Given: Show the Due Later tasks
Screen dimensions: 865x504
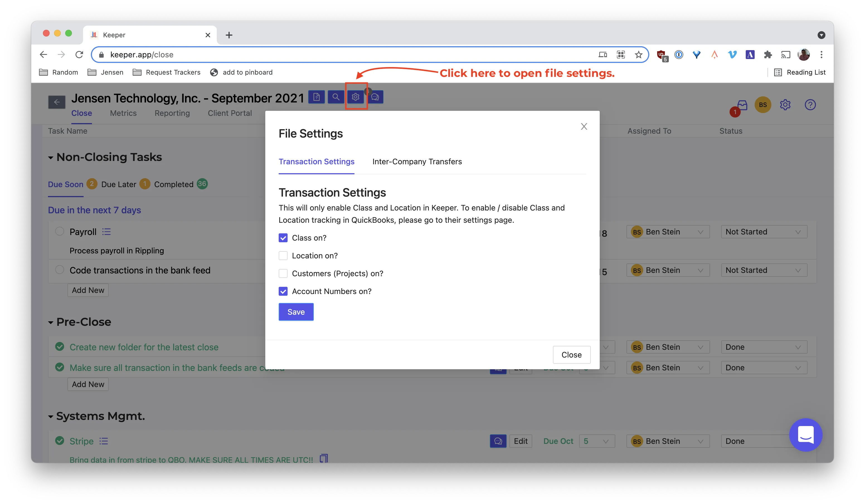Looking at the screenshot, I should tap(119, 184).
